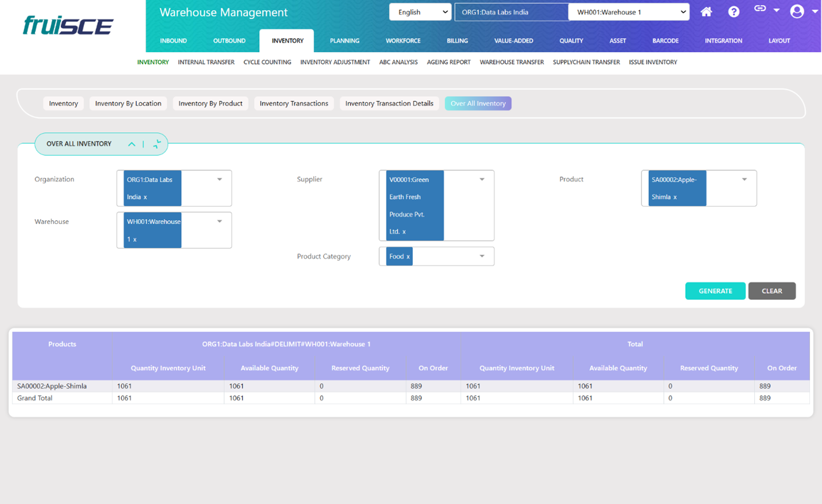Open the WH001:Warehouse 1 header selector
This screenshot has width=822, height=504.
click(x=628, y=12)
